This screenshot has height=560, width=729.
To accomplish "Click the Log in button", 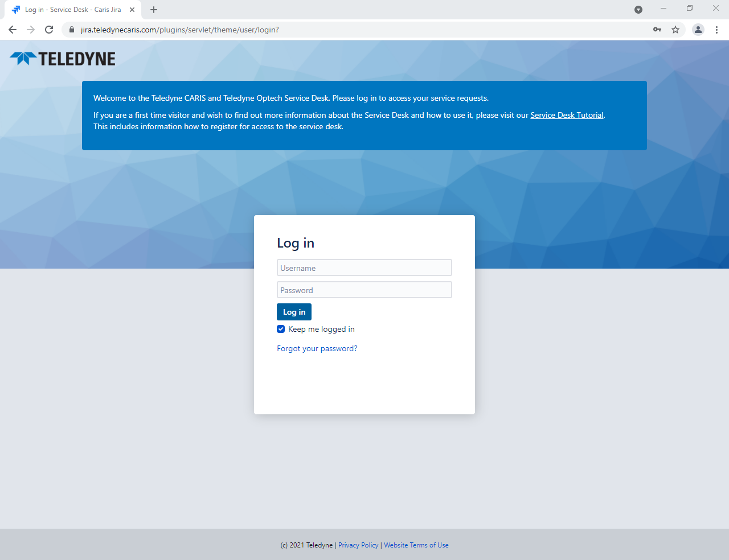I will [294, 312].
